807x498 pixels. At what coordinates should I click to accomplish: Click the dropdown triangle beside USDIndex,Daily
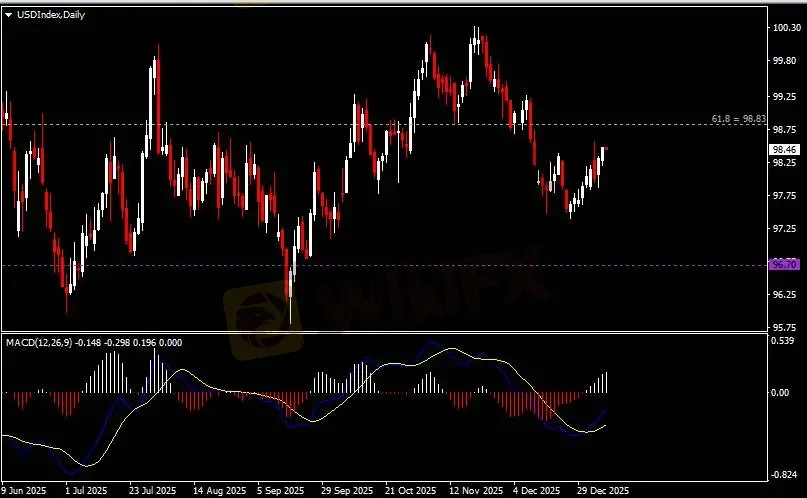coord(9,14)
